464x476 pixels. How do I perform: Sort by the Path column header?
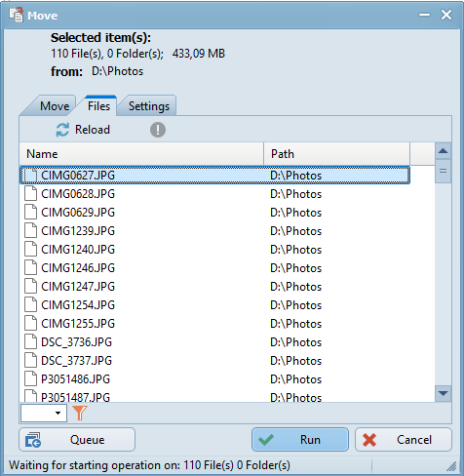[336, 154]
